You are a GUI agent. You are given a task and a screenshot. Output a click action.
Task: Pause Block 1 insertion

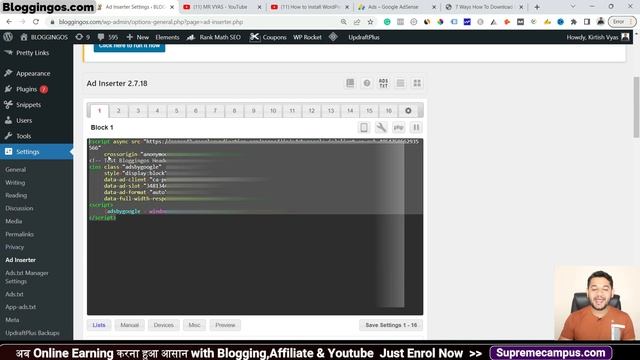pyautogui.click(x=416, y=127)
